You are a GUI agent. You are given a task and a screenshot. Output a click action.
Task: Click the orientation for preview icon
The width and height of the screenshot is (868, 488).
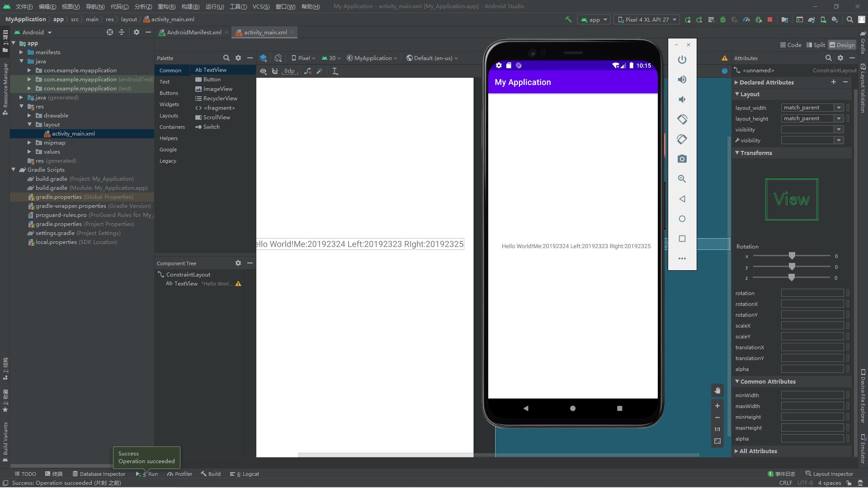(x=278, y=58)
